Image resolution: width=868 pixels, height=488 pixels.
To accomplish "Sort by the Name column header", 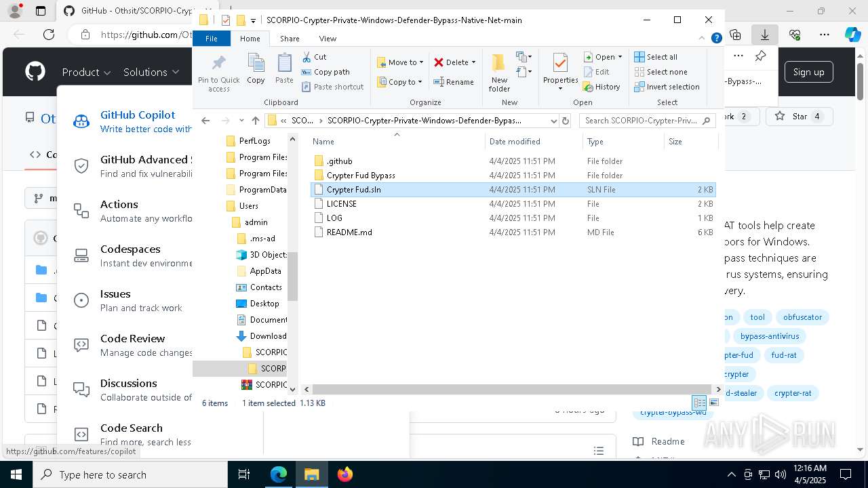I will tap(397, 142).
